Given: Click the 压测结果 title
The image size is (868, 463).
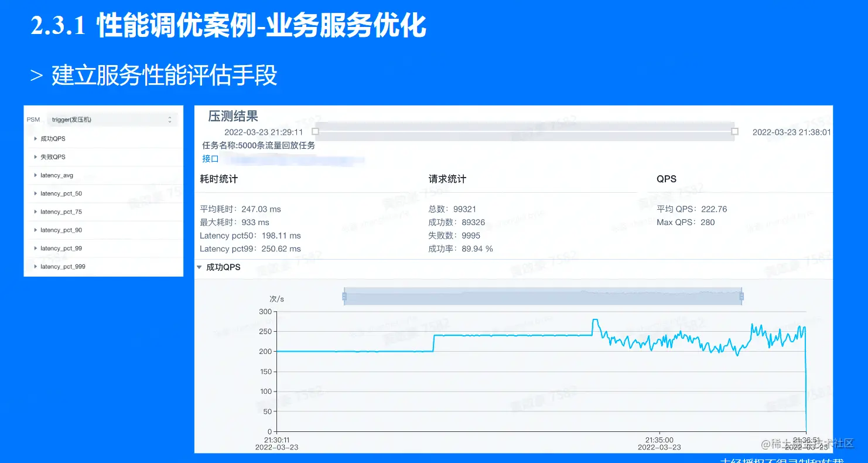Looking at the screenshot, I should tap(233, 115).
